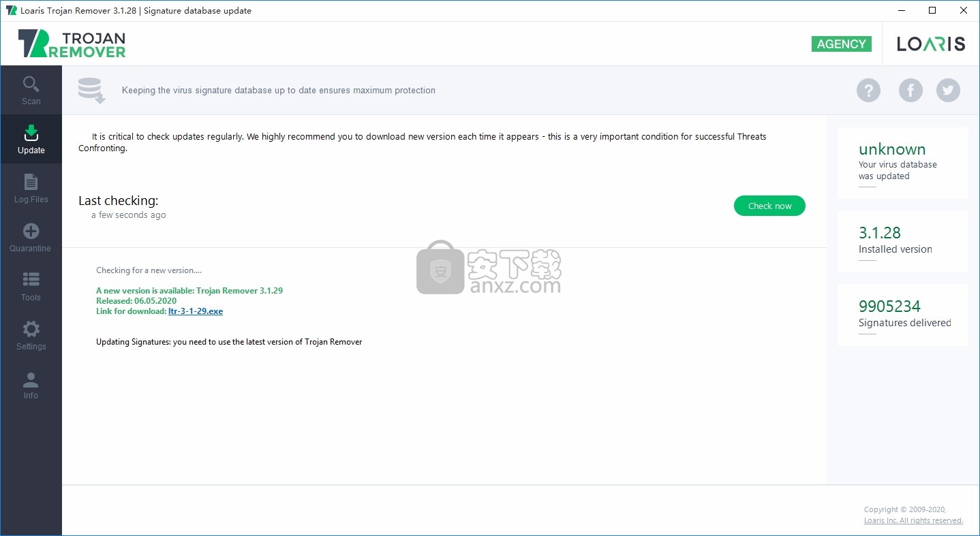Click the help question mark icon
Image resolution: width=980 pixels, height=536 pixels.
click(868, 90)
